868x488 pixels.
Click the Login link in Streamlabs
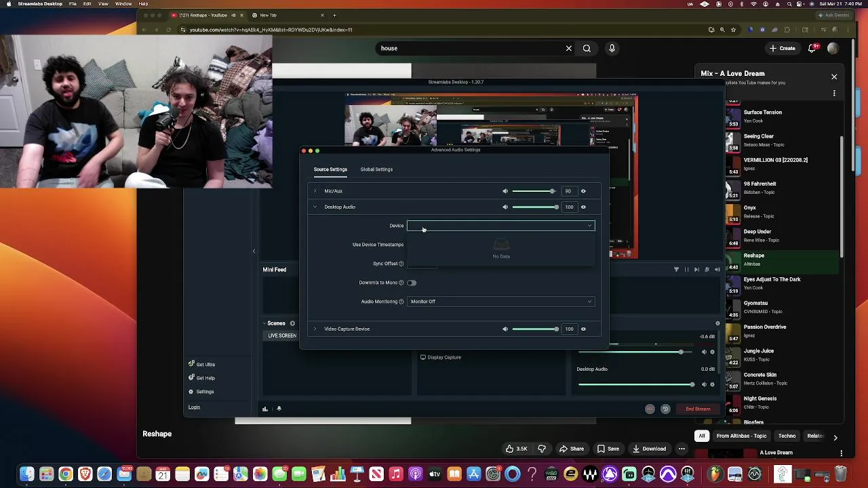(194, 407)
